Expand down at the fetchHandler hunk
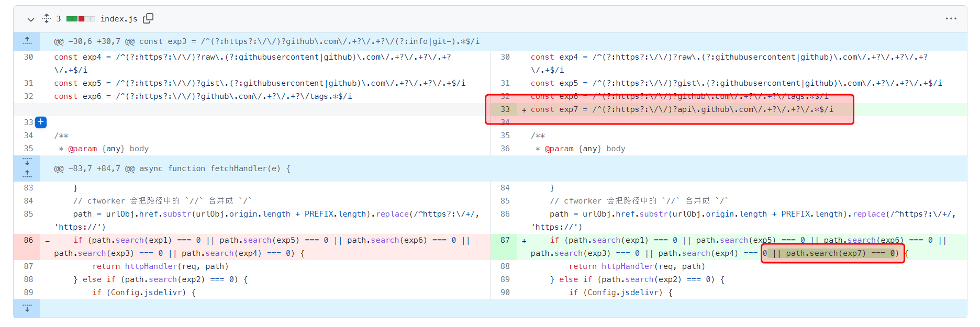 27,162
